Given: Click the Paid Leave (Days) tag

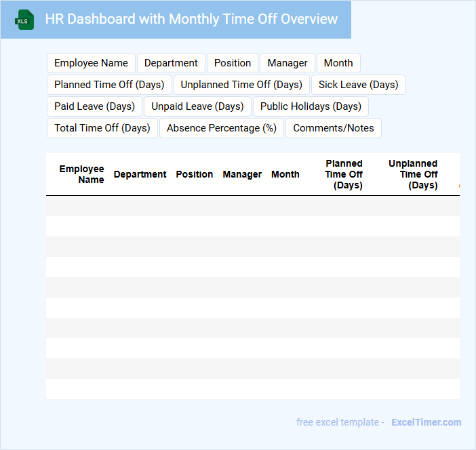Looking at the screenshot, I should (x=94, y=106).
